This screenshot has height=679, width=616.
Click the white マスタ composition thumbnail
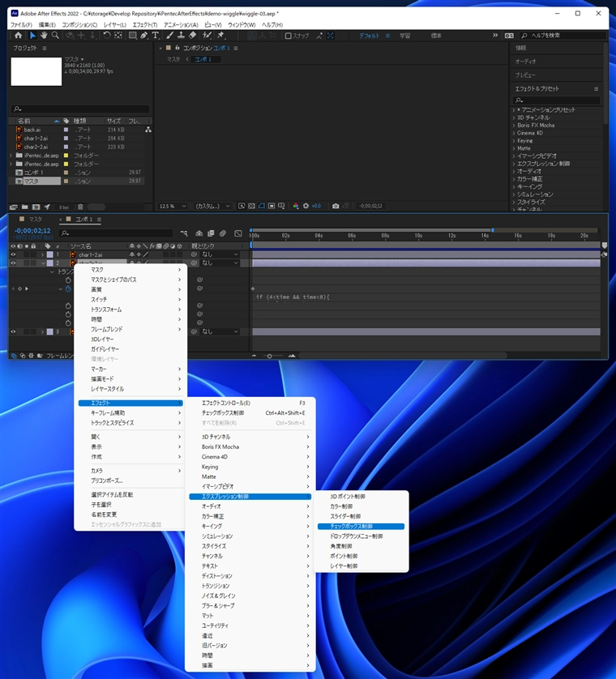[36, 71]
